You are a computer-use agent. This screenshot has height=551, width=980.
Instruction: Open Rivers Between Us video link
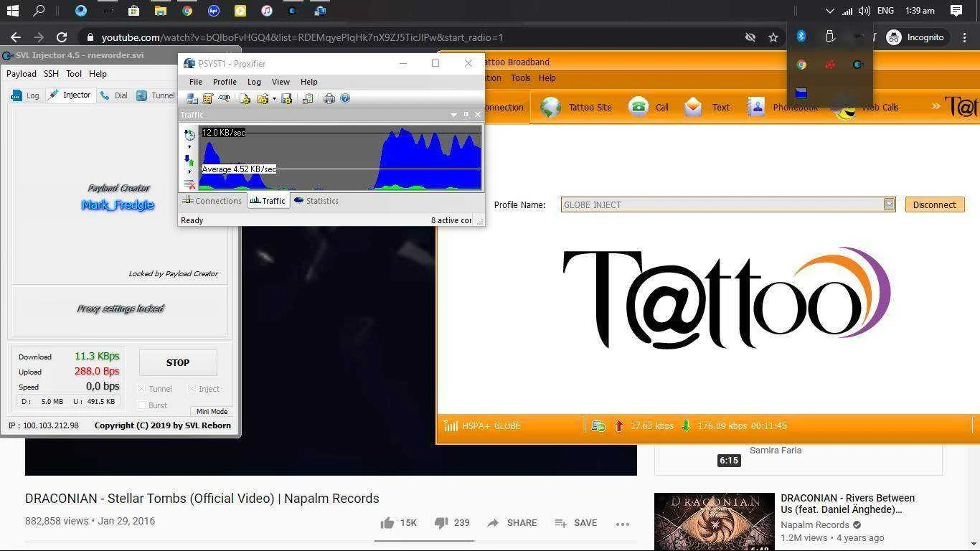coord(847,504)
